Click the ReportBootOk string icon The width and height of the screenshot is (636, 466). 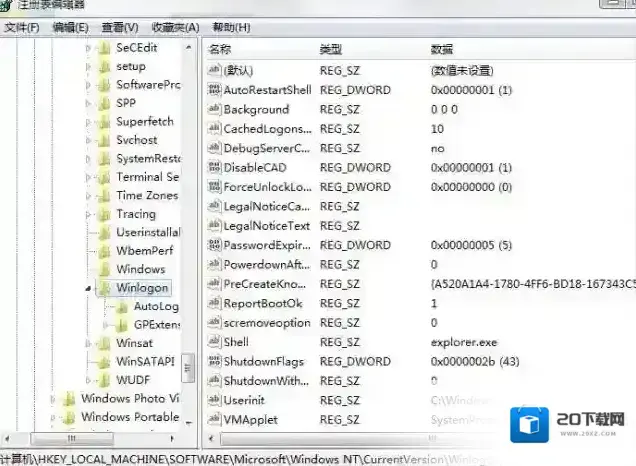click(x=214, y=303)
